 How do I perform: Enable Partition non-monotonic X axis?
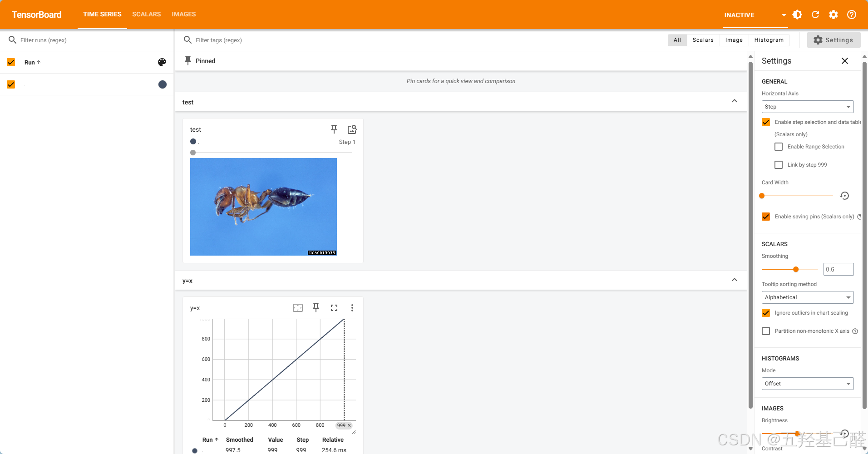click(766, 331)
